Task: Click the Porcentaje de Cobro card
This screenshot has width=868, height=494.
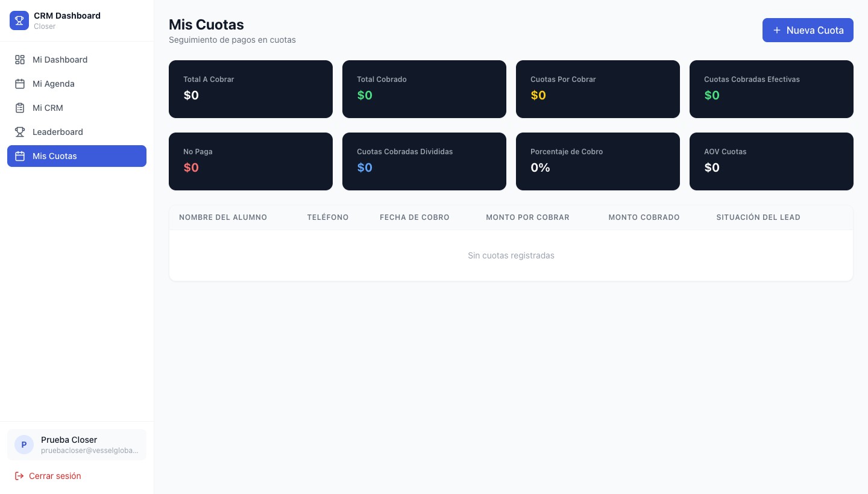Action: (x=598, y=161)
